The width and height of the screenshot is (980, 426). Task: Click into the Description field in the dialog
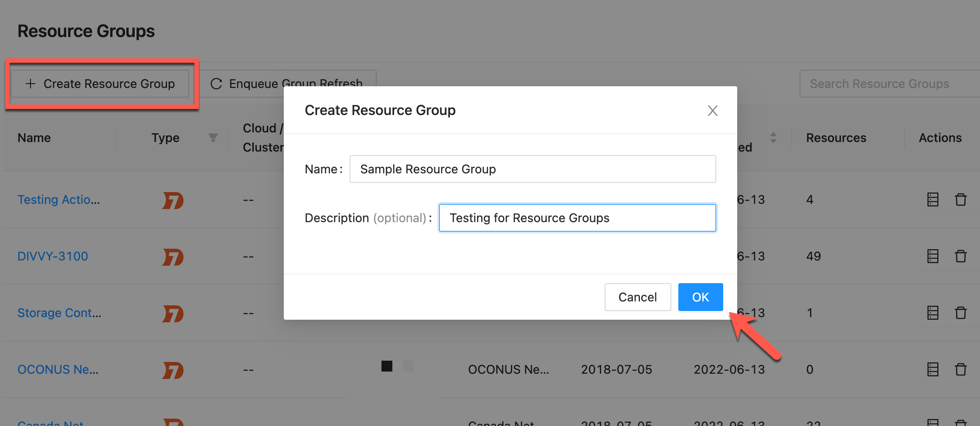(577, 218)
